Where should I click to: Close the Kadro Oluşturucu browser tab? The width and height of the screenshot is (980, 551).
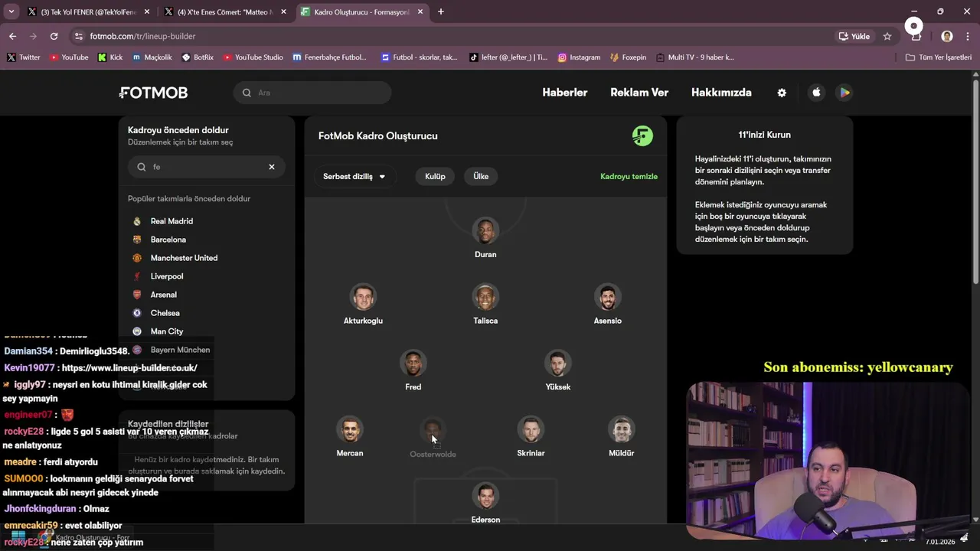(420, 12)
